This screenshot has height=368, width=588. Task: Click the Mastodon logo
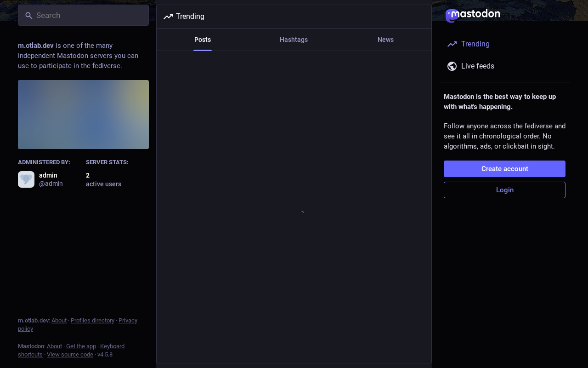[x=473, y=16]
